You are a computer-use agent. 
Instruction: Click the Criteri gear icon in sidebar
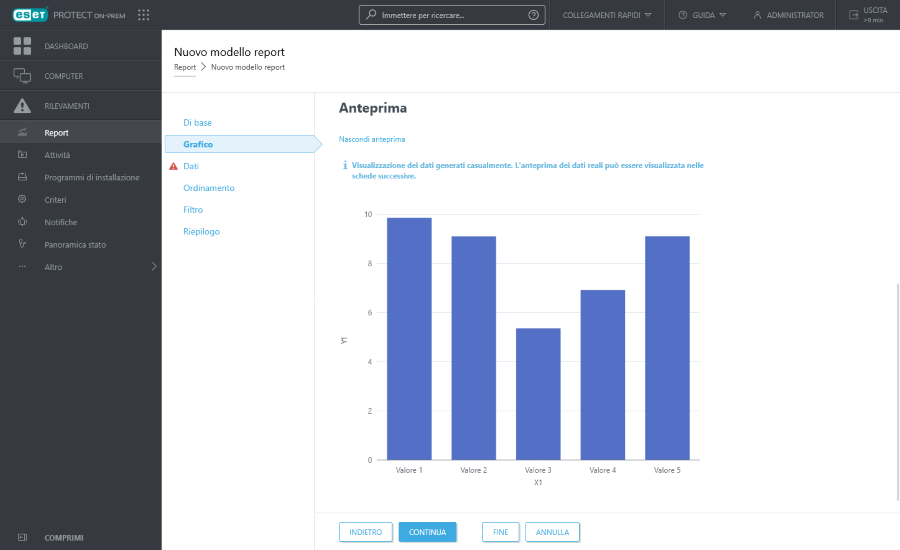click(22, 200)
